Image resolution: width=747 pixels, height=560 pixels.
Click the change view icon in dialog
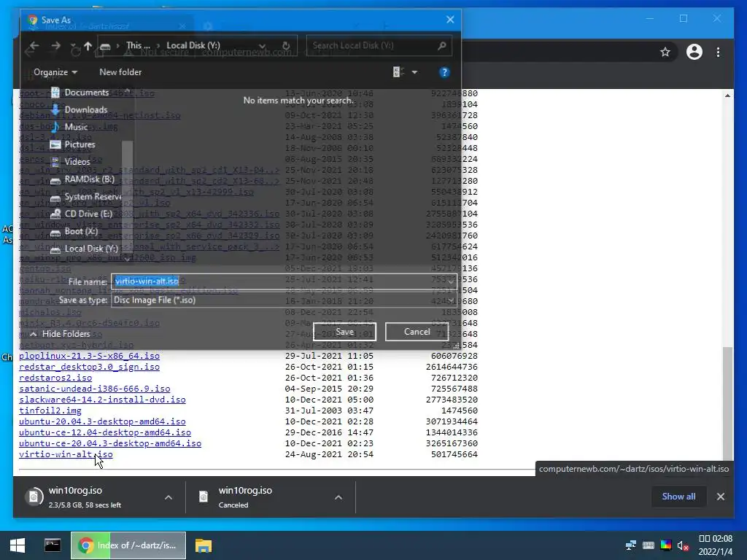(398, 72)
